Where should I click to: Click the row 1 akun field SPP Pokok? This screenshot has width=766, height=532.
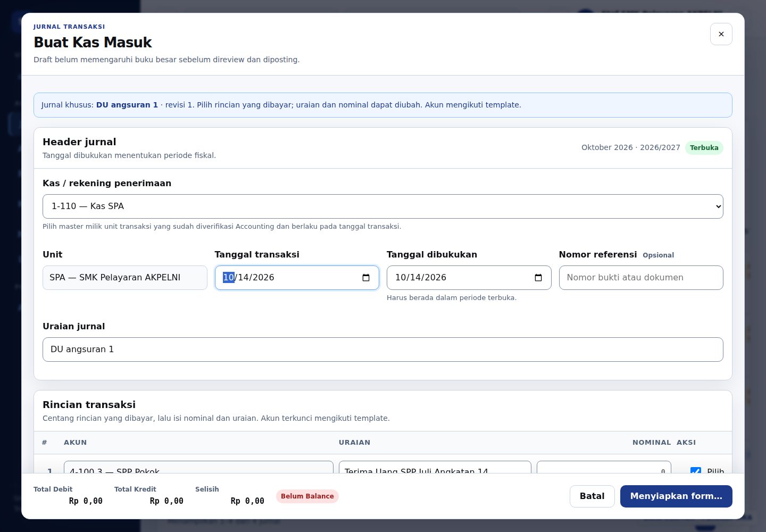[x=198, y=468]
